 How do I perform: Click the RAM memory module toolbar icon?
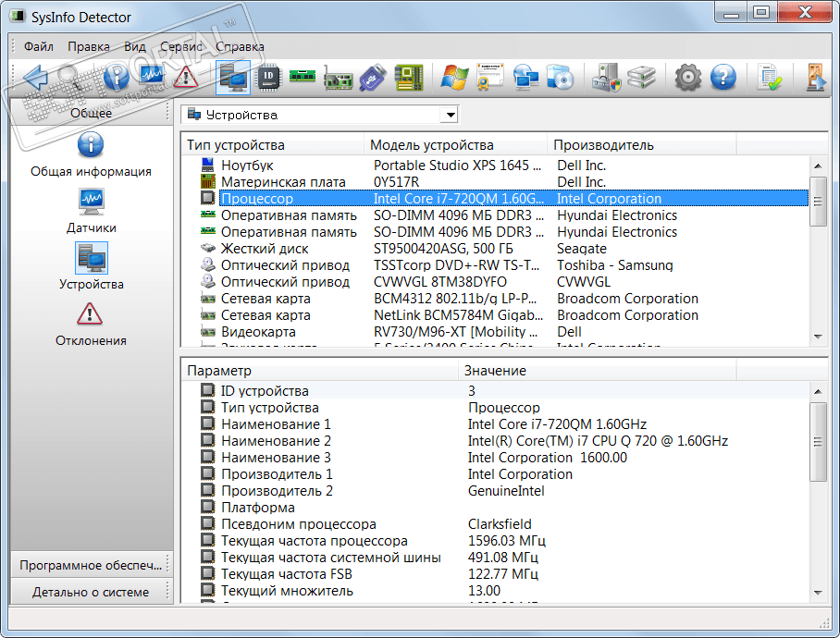point(303,76)
